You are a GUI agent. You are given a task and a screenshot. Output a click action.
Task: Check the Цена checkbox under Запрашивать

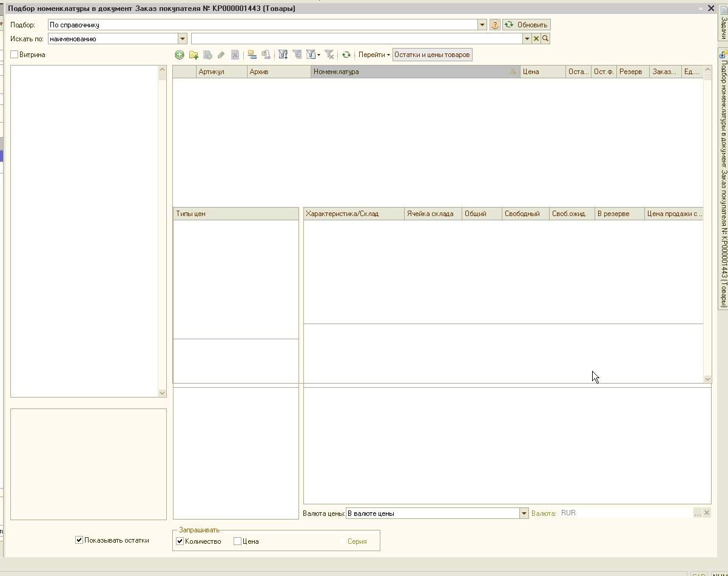(x=237, y=541)
